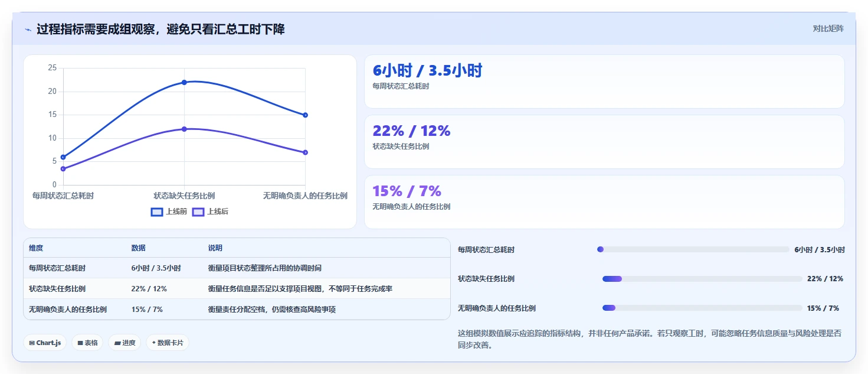
Task: Click x-axis label 状态缺失任务比例 in chart
Action: point(184,196)
